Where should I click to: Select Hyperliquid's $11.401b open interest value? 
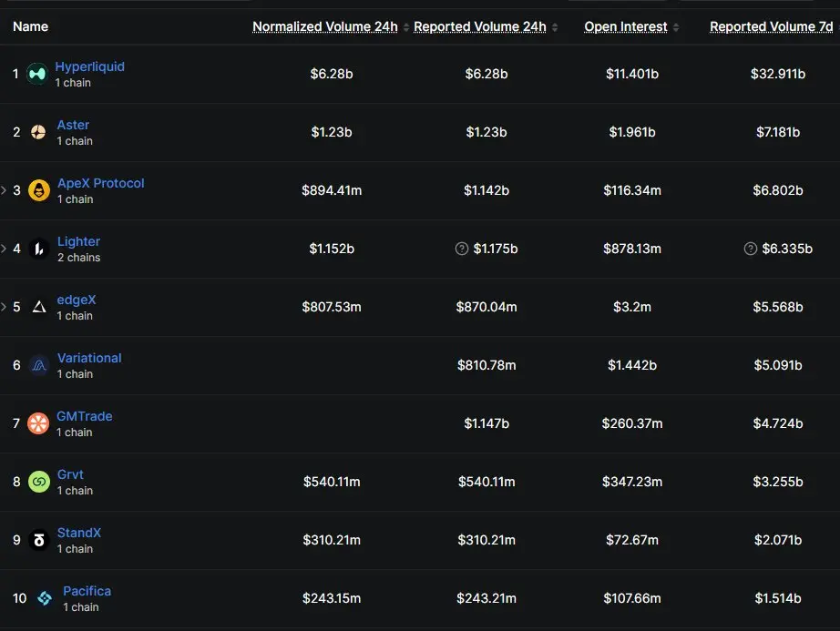pyautogui.click(x=632, y=74)
